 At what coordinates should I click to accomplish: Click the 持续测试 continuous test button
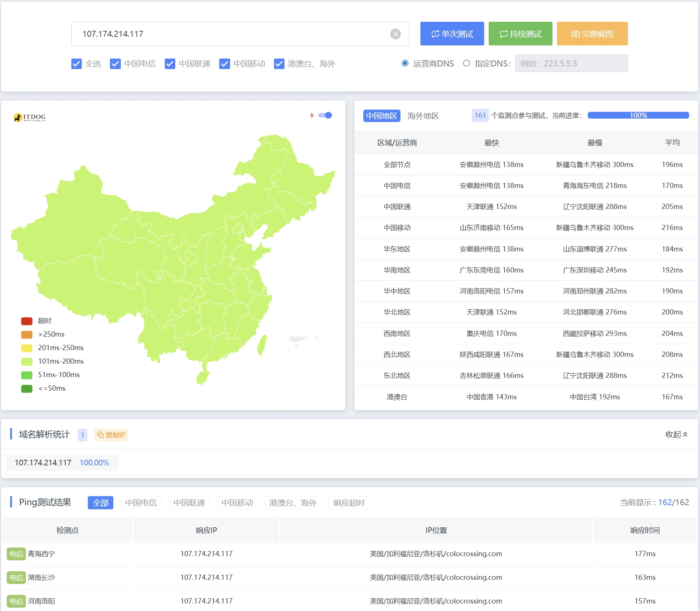[x=520, y=34]
